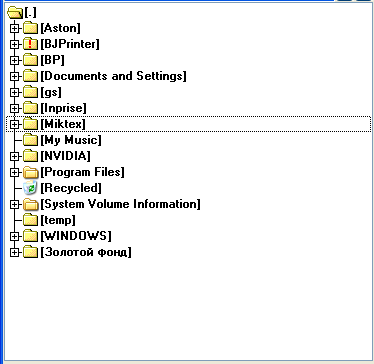Screen dimensions: 374x364
Task: Select the [Miktex] tree label
Action: (63, 124)
